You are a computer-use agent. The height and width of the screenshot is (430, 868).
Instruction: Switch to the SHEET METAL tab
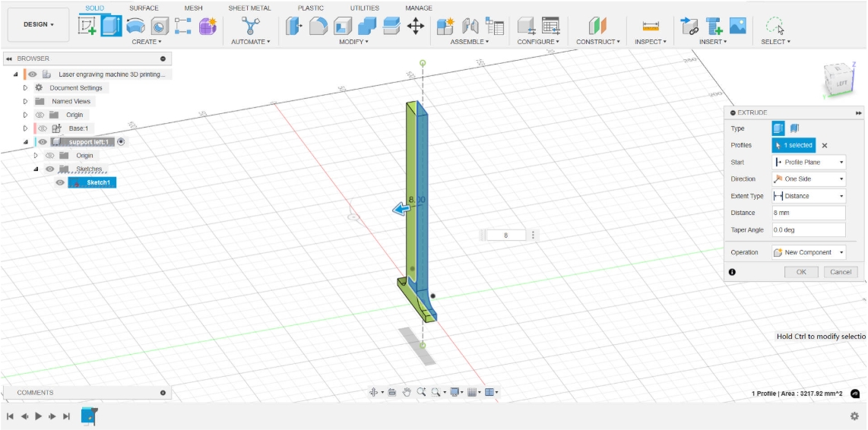click(249, 8)
